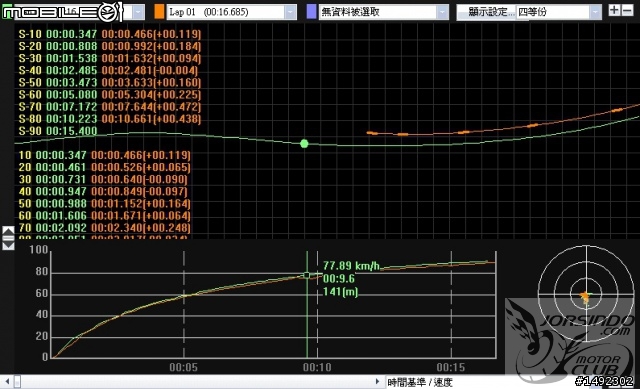Click the purple comparison color swatch
Image resolution: width=640 pixels, height=389 pixels.
point(311,12)
